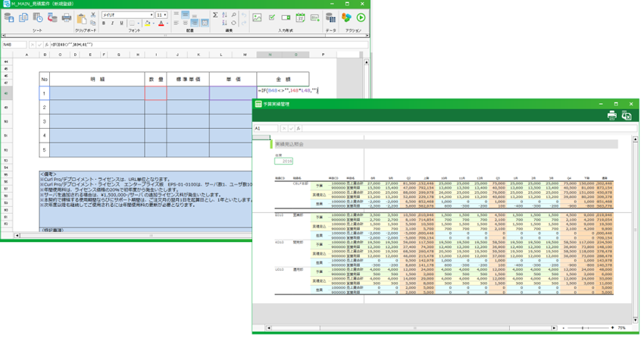Insert checkbox input format icon
Image resolution: width=644 pixels, height=345 pixels.
point(271,17)
